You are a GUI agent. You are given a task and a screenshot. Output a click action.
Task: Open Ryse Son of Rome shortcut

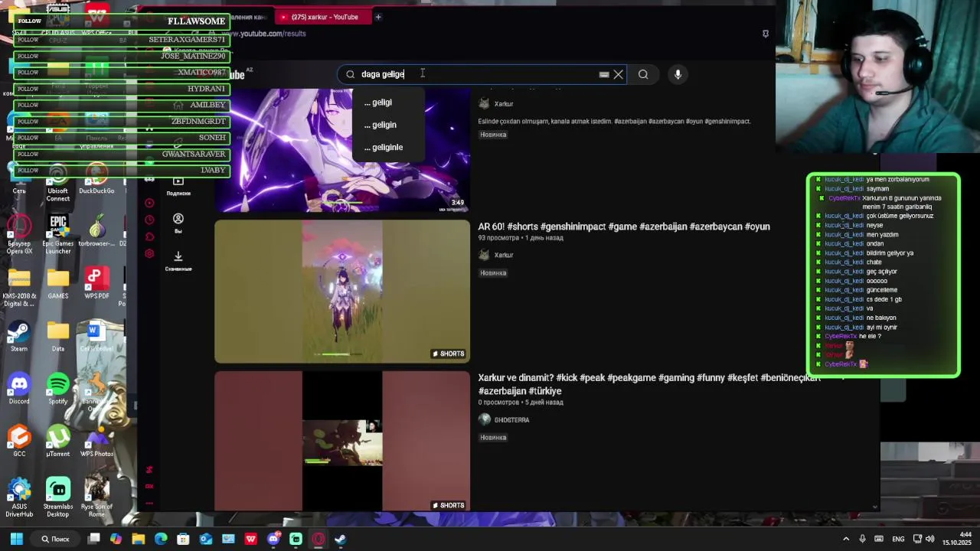97,497
